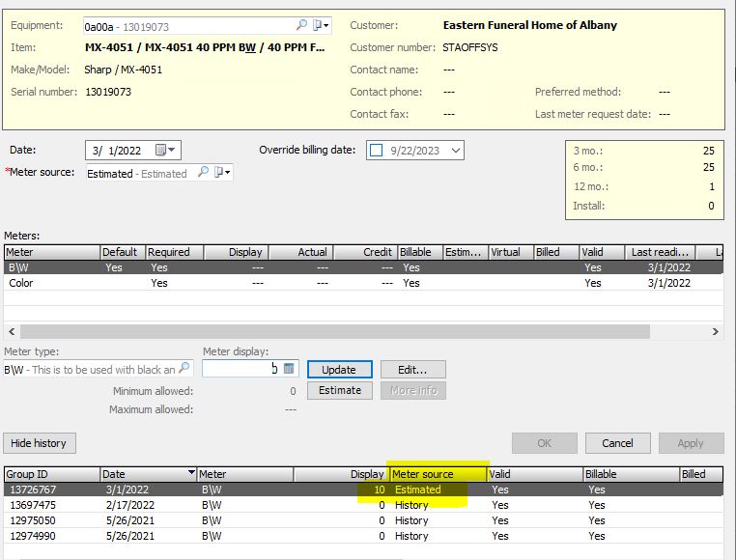
Task: Click the Default column header
Action: [x=123, y=252]
